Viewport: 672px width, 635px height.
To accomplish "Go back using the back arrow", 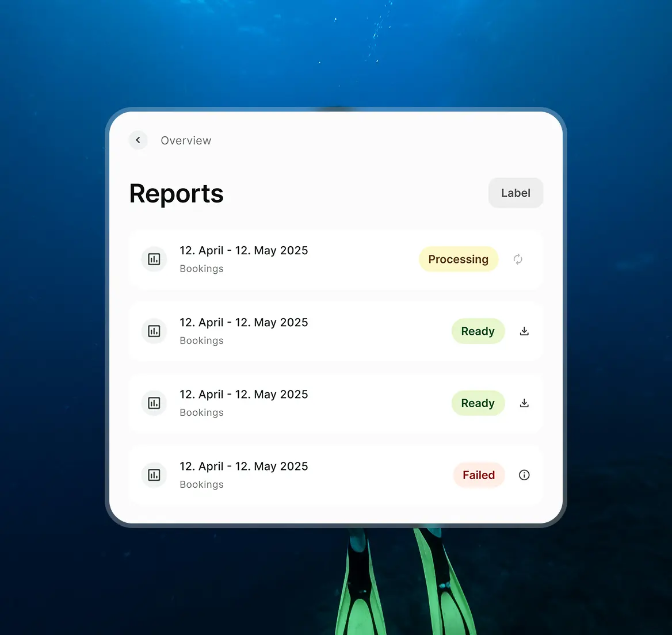I will tap(138, 140).
